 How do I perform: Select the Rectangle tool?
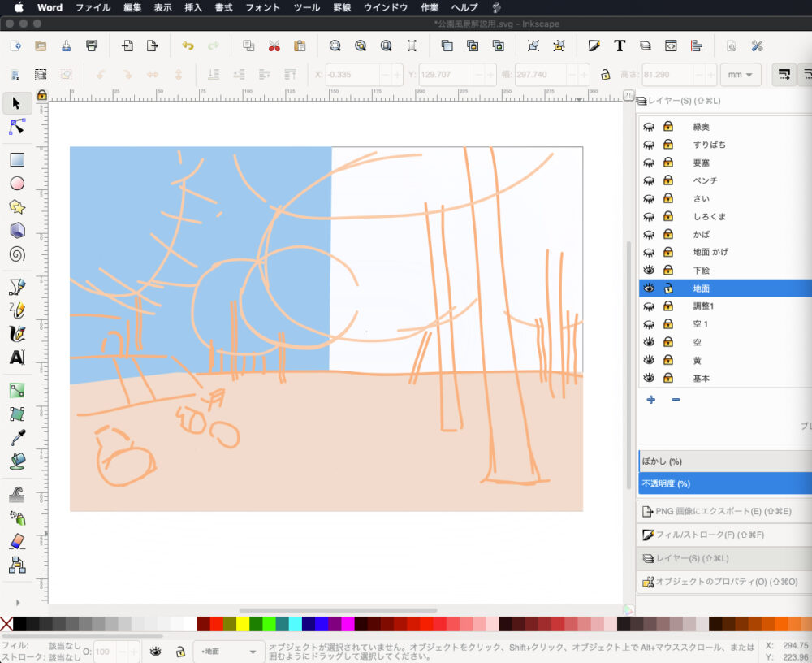[x=17, y=160]
